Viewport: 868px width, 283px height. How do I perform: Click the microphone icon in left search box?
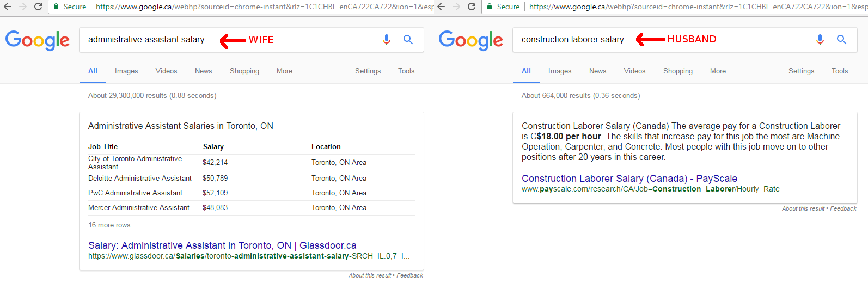pos(387,40)
